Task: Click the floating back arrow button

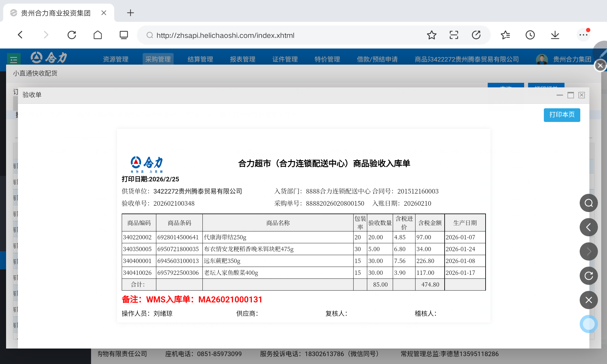Action: click(x=588, y=227)
